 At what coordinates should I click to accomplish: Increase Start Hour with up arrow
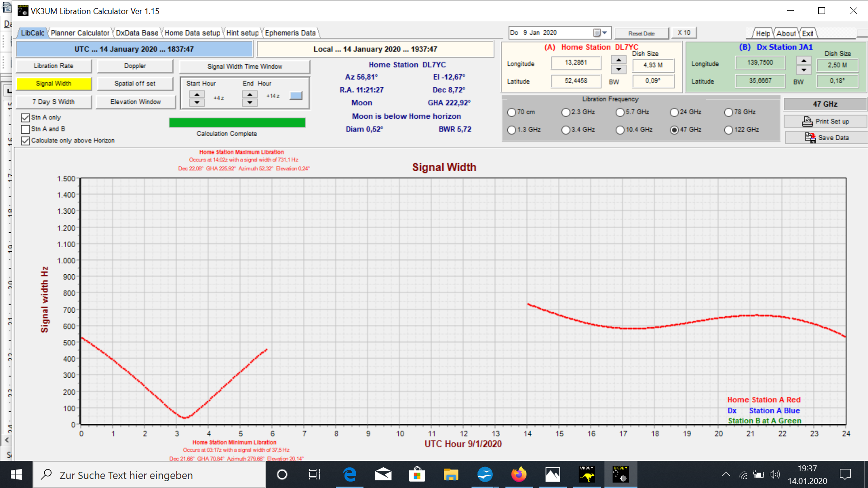click(x=197, y=94)
